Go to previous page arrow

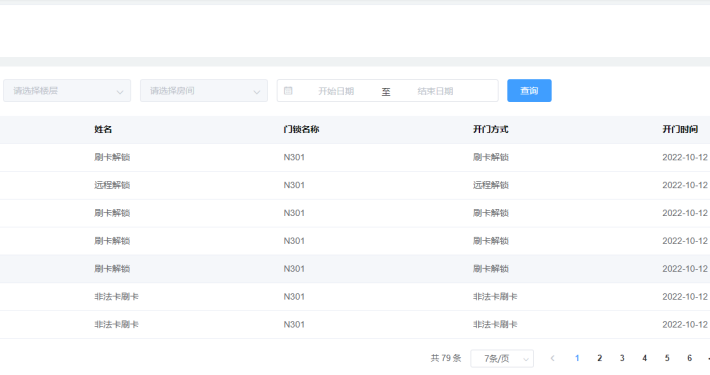pos(552,358)
